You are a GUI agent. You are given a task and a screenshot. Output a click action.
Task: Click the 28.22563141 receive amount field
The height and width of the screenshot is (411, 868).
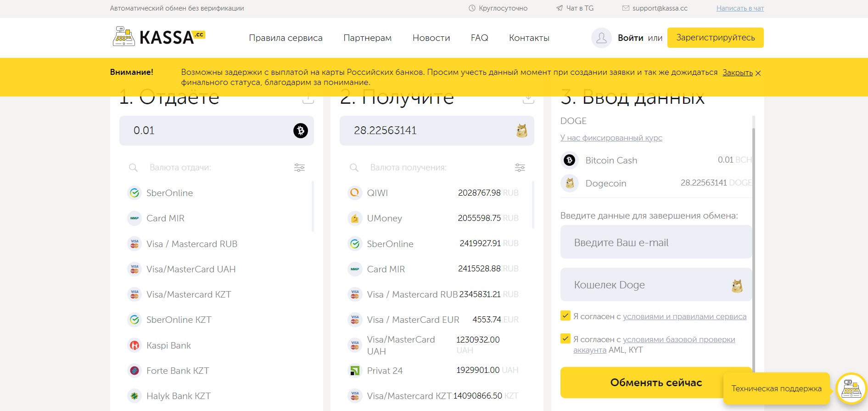click(437, 131)
